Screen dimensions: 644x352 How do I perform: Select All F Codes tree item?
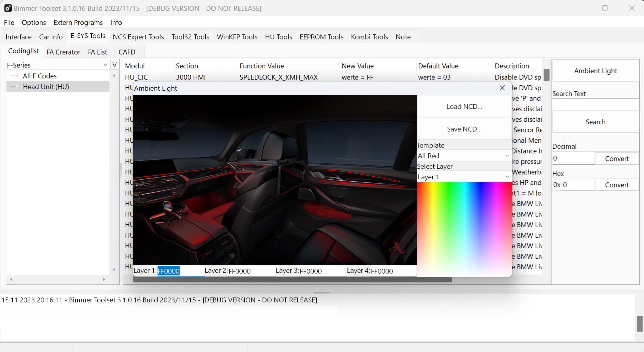(40, 76)
